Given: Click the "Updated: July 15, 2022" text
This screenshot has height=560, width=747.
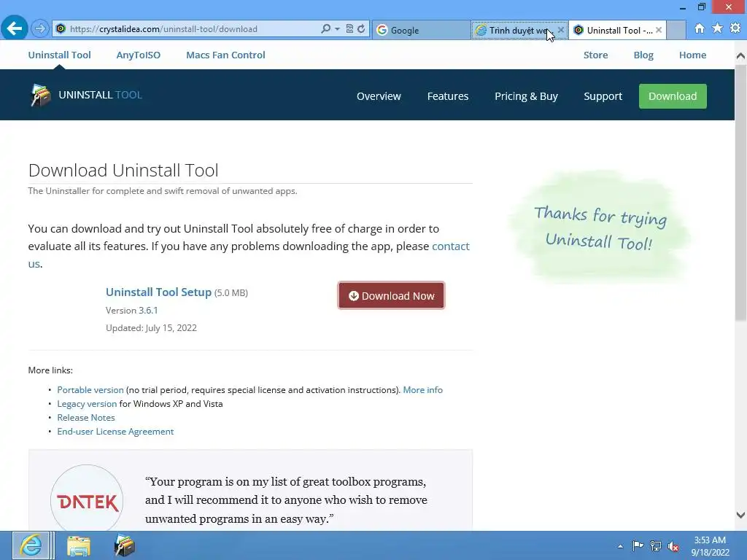Looking at the screenshot, I should tap(151, 328).
